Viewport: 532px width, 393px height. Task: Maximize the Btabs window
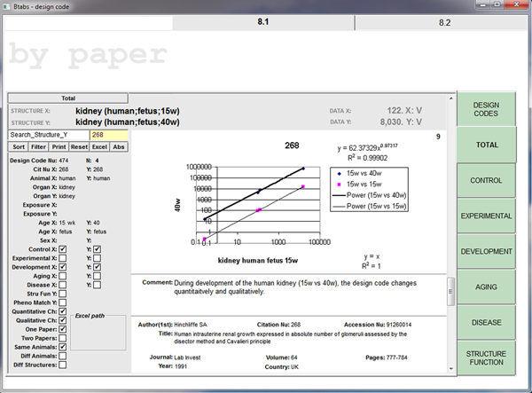click(497, 4)
